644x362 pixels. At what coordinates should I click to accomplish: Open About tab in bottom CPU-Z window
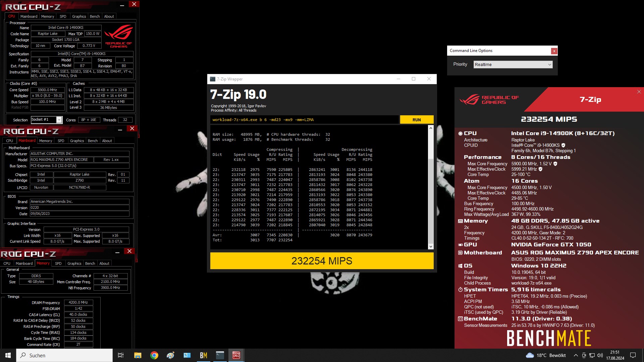(x=104, y=263)
